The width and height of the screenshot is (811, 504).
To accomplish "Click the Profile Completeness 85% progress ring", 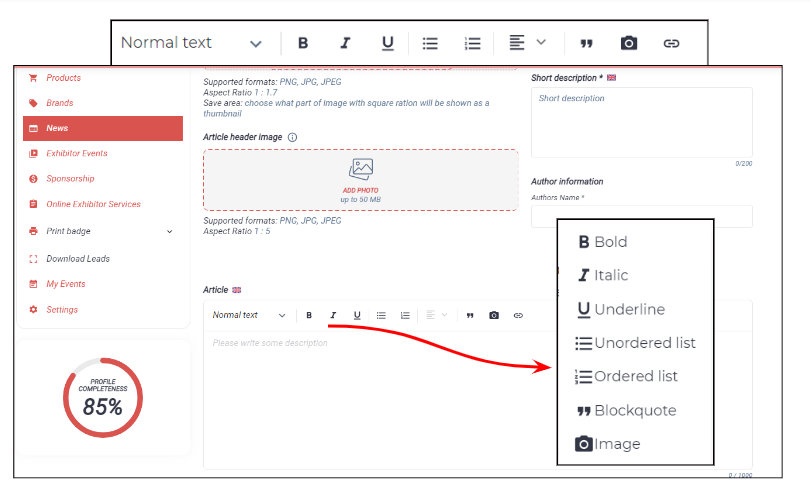I will point(103,397).
